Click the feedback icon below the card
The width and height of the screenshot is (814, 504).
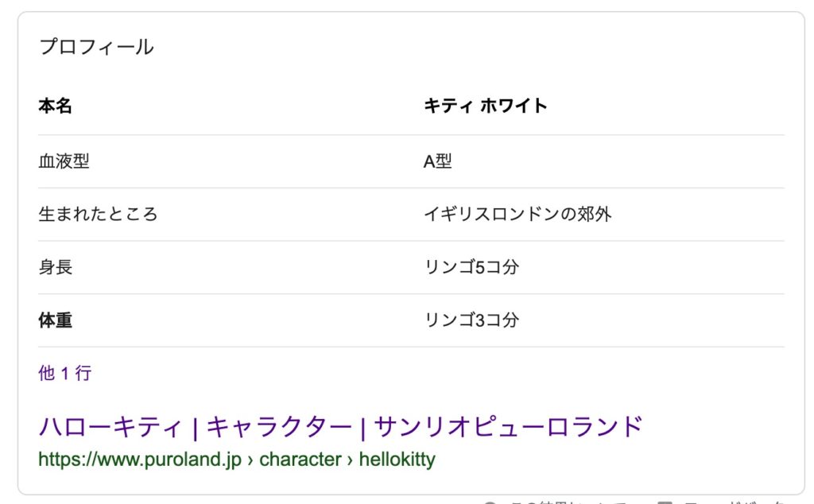coord(665,502)
